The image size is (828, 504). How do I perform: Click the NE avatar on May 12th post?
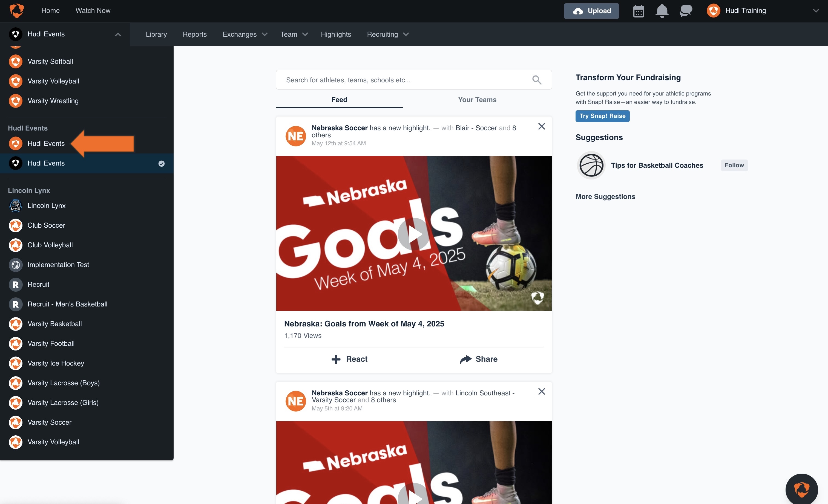tap(296, 136)
